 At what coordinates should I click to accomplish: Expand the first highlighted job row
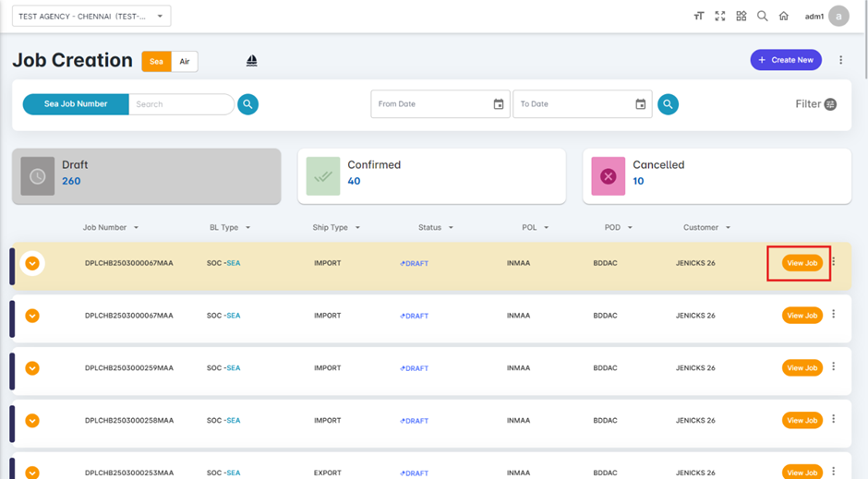(x=32, y=263)
